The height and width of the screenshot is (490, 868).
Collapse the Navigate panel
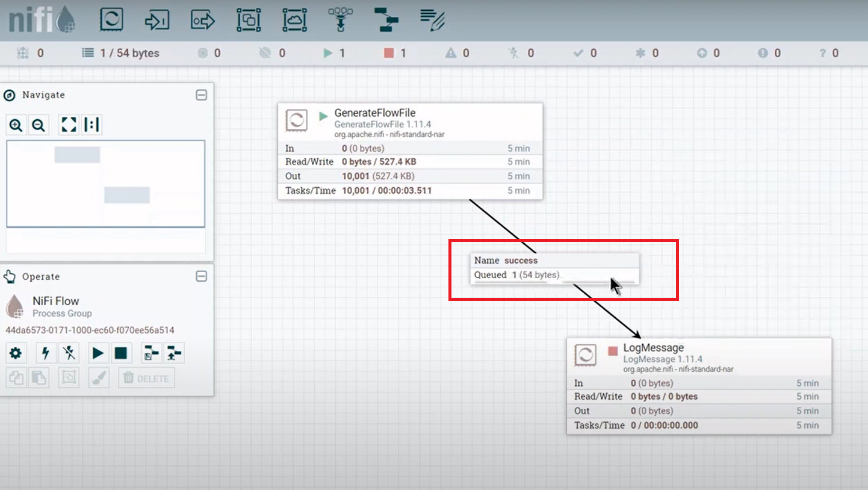[202, 95]
